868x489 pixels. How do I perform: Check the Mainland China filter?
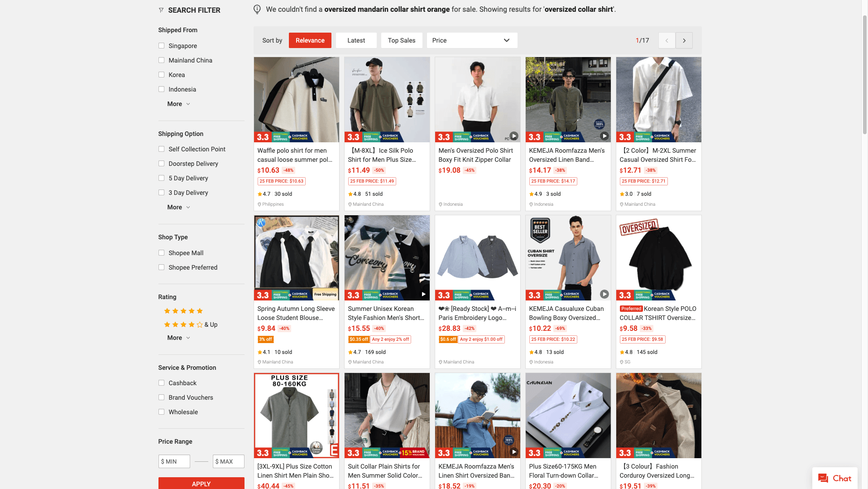click(x=161, y=60)
